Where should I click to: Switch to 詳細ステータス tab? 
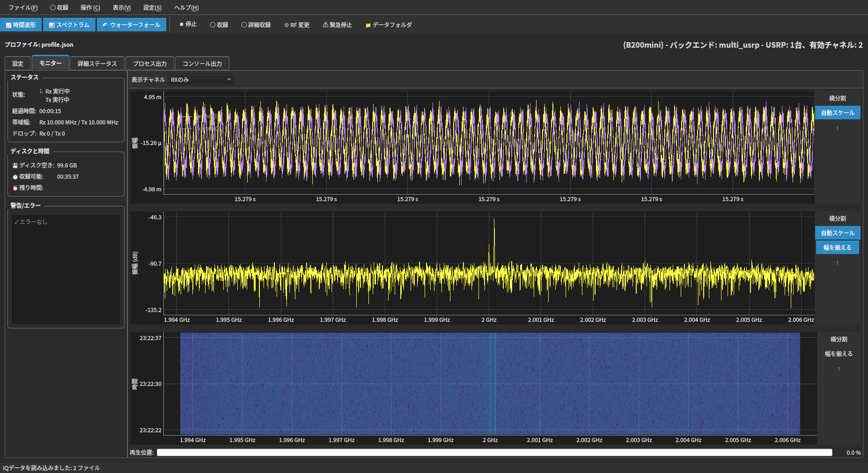[97, 64]
